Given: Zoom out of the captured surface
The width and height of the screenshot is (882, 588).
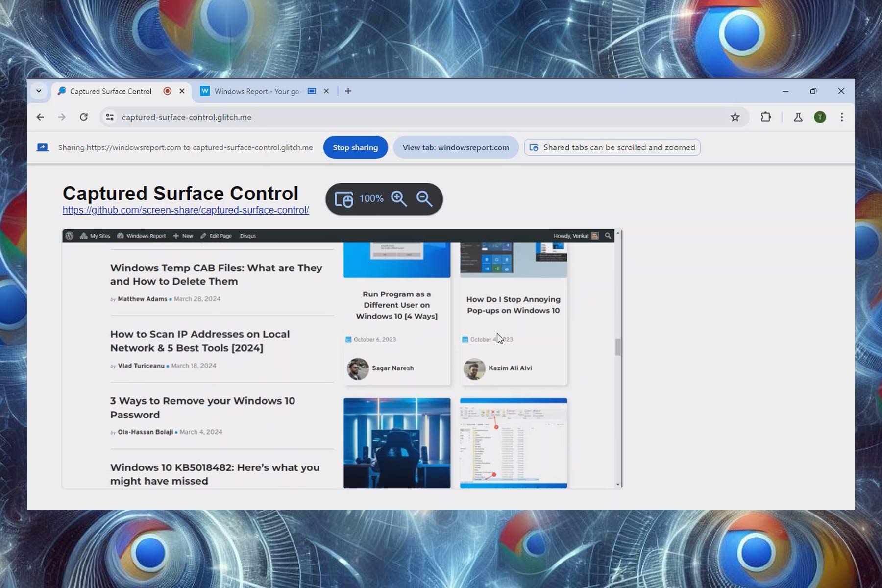Looking at the screenshot, I should (424, 199).
